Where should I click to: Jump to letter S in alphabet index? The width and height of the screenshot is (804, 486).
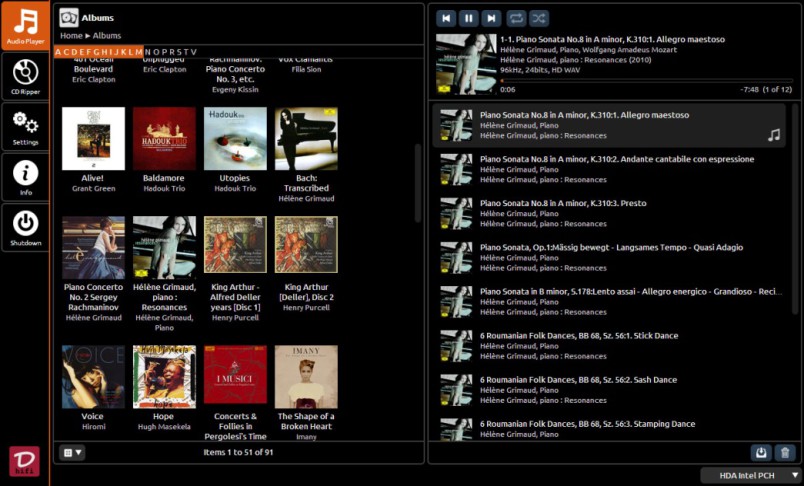[179, 52]
